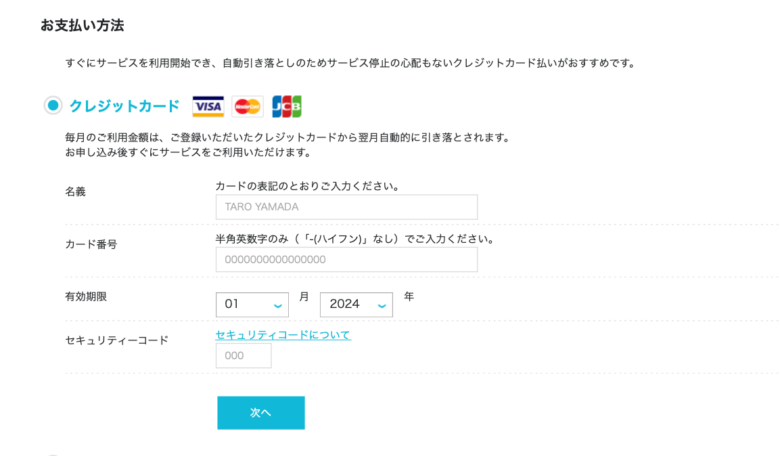
Task: Click the 名義 field label
Action: [x=75, y=192]
